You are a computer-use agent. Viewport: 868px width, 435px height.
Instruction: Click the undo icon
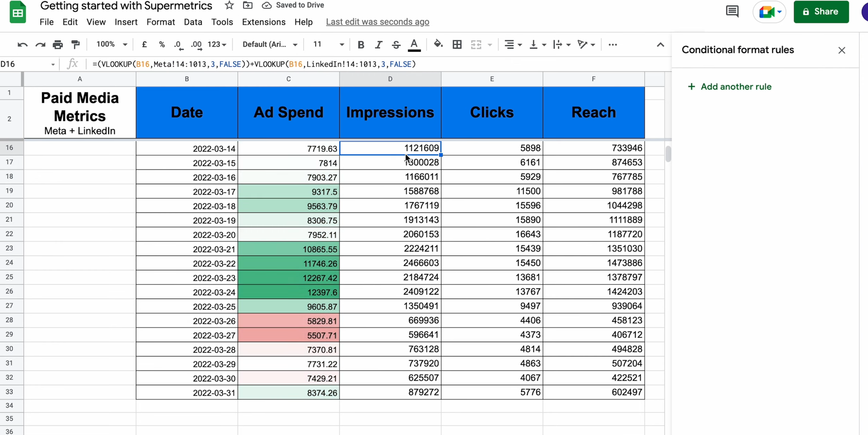coord(22,45)
